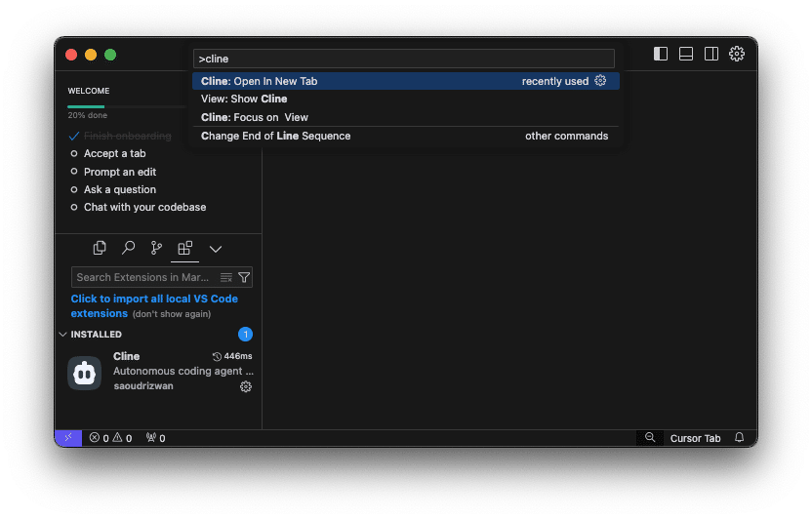Image resolution: width=812 pixels, height=519 pixels.
Task: Click the zoom magnifier in status bar
Action: pos(649,438)
